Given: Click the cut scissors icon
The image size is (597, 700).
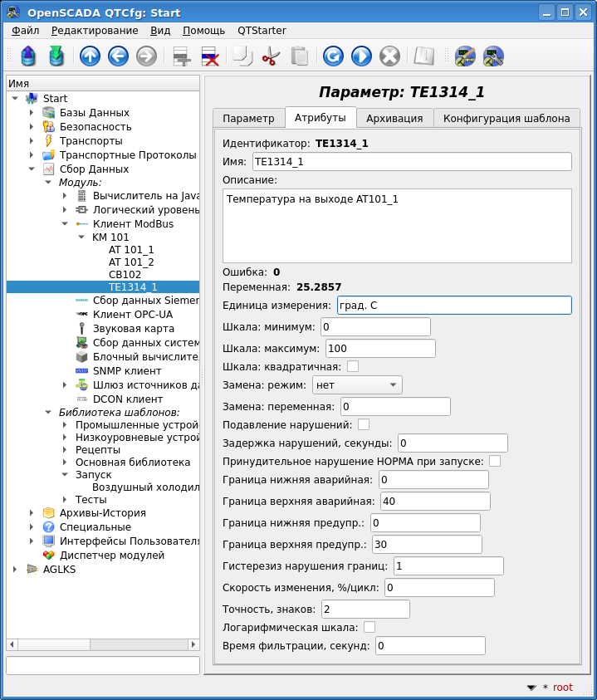Looking at the screenshot, I should point(271,56).
